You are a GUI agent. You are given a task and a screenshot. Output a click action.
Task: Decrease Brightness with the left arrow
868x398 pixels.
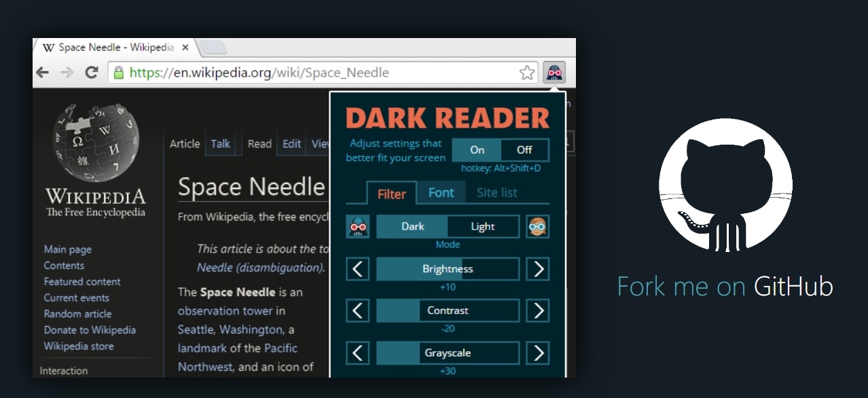(358, 269)
